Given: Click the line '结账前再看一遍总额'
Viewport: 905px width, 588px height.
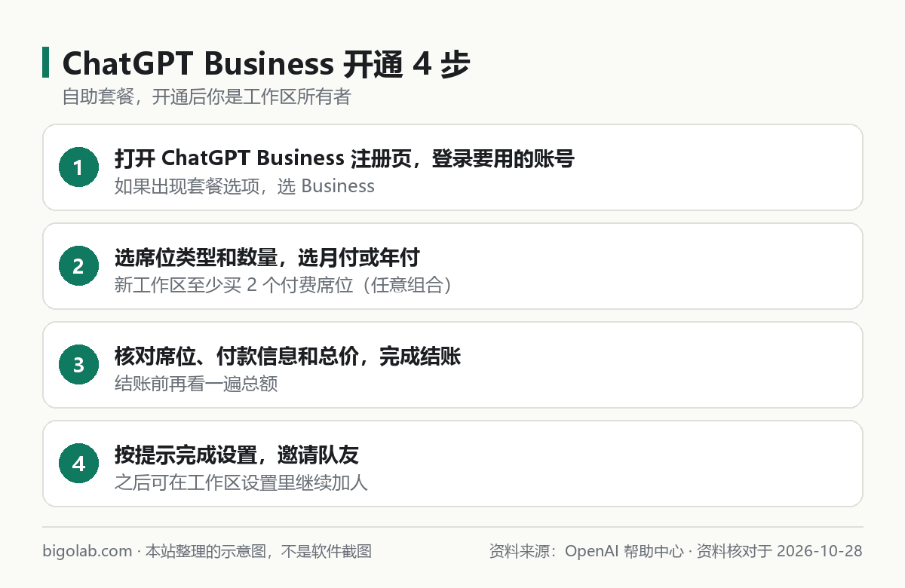Looking at the screenshot, I should (196, 384).
